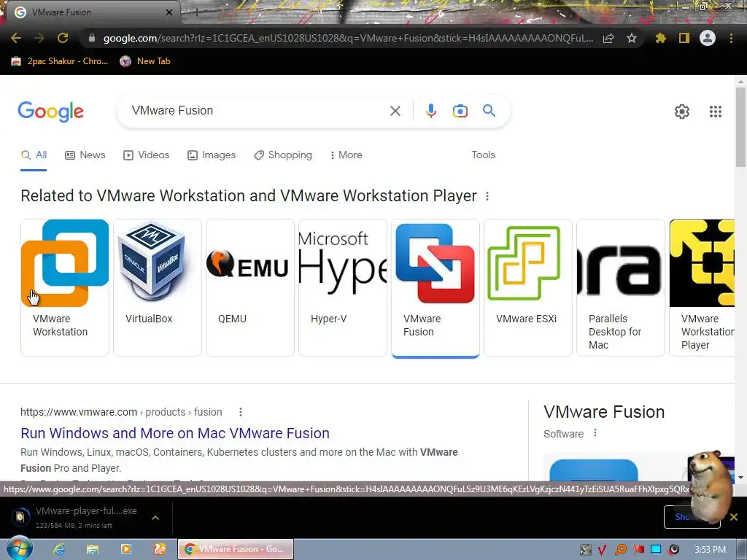This screenshot has height=560, width=747.
Task: Open the Parallels Desktop for Mac card
Action: pos(620,287)
